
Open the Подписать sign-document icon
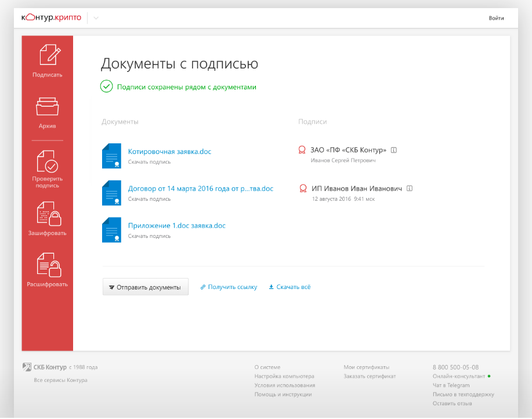tap(50, 55)
